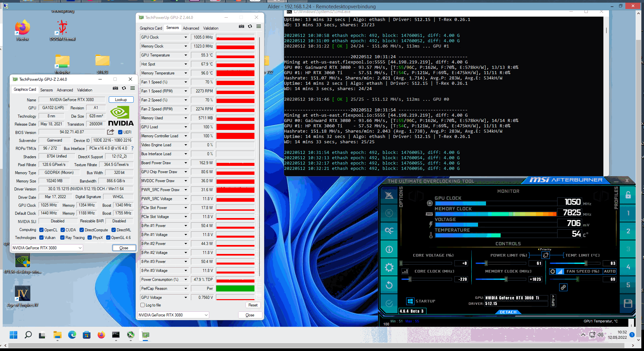This screenshot has height=351, width=644.
Task: Expand the Hot Spot sensor dropdown
Action: [186, 64]
